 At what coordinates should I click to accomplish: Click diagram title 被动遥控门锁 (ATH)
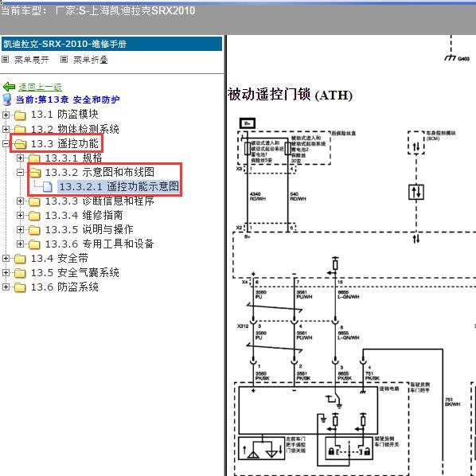click(290, 95)
